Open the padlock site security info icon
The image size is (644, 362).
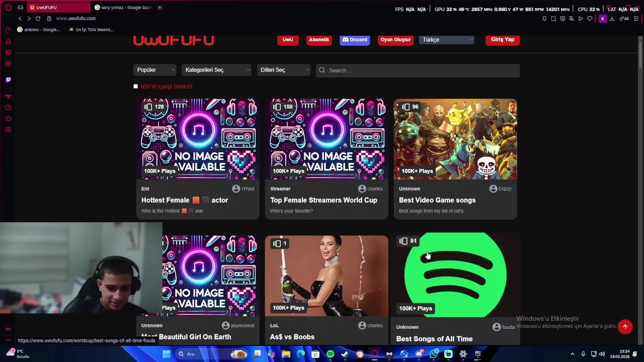(x=49, y=19)
